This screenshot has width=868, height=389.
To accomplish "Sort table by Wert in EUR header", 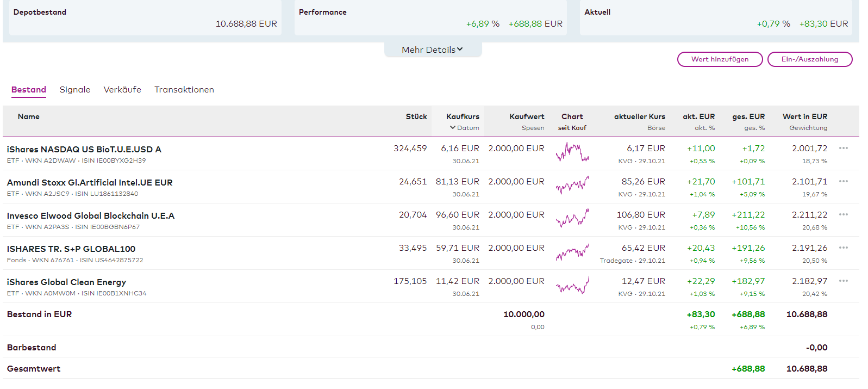I will coord(804,116).
